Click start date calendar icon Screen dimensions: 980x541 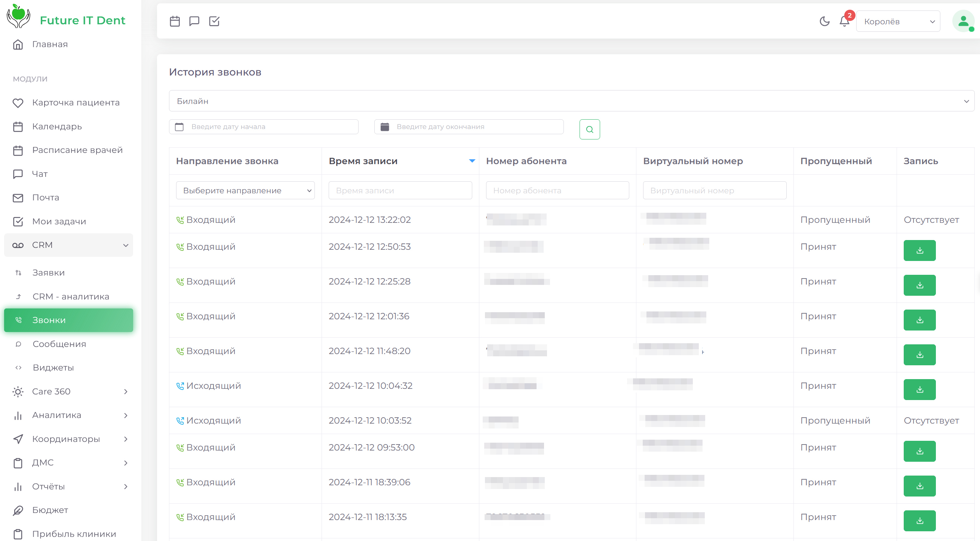pyautogui.click(x=179, y=127)
